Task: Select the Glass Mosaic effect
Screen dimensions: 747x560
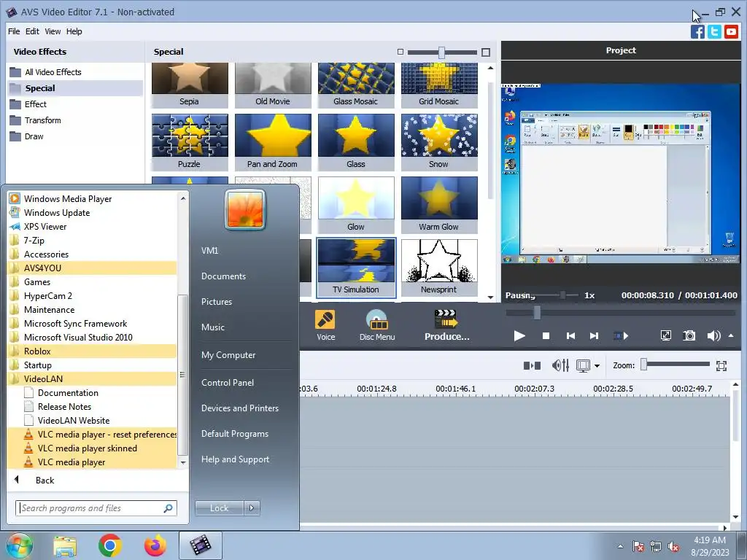Action: pyautogui.click(x=356, y=85)
